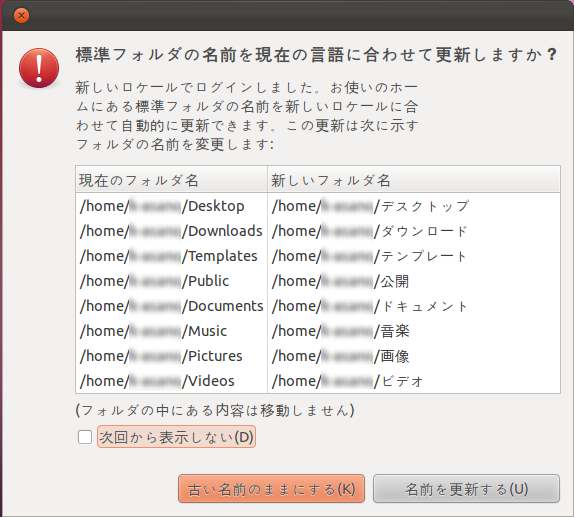Select the current folder path ending in /Documents
The height and width of the screenshot is (517, 574).
click(x=171, y=306)
